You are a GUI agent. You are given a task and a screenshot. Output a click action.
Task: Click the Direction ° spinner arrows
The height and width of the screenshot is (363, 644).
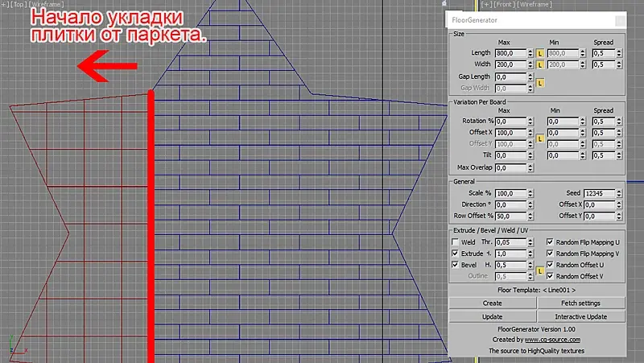click(530, 205)
